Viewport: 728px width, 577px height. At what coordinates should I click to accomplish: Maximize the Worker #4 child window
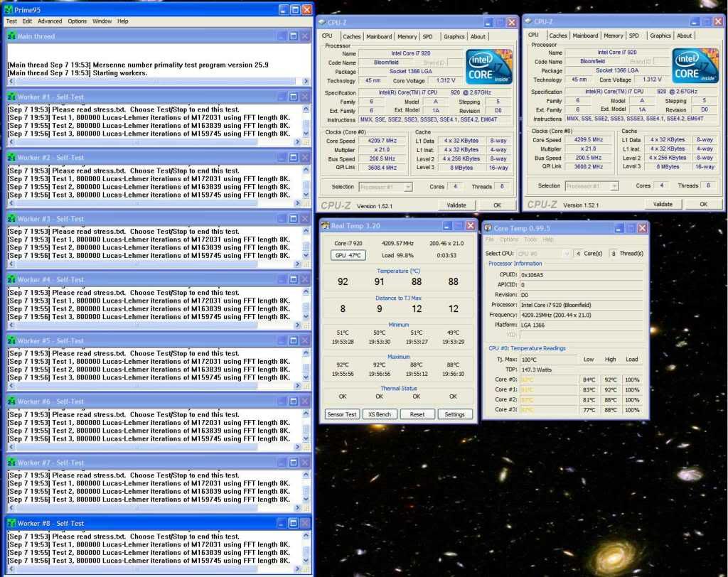pos(294,279)
